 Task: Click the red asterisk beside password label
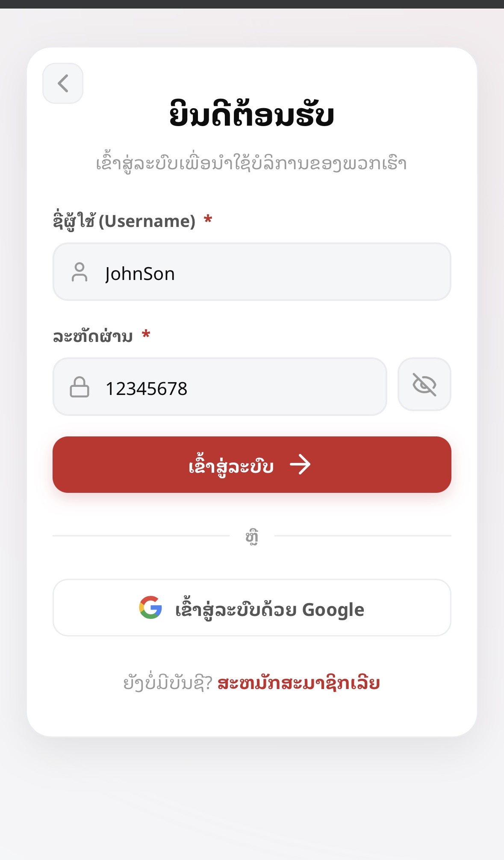click(x=146, y=334)
